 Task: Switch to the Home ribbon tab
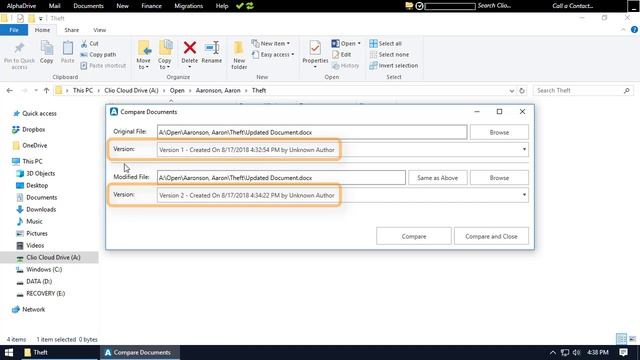point(42,30)
